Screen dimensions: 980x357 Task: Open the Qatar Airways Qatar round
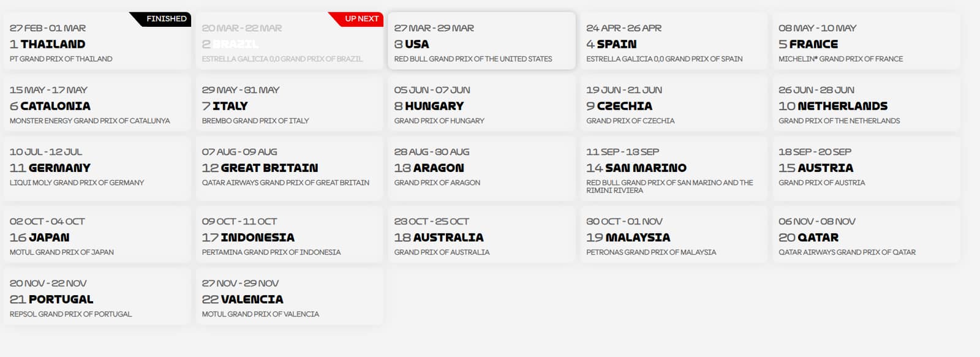click(x=866, y=236)
